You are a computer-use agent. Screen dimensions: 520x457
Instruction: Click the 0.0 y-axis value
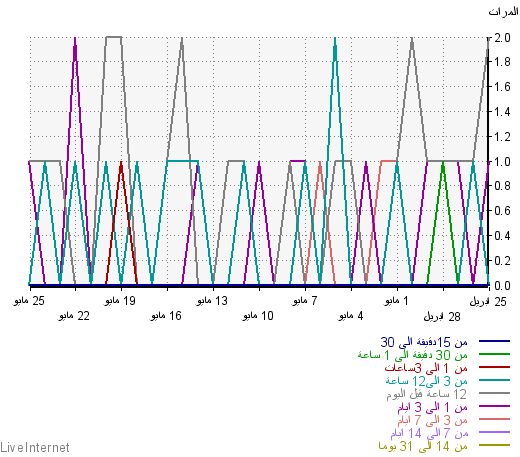pyautogui.click(x=502, y=286)
